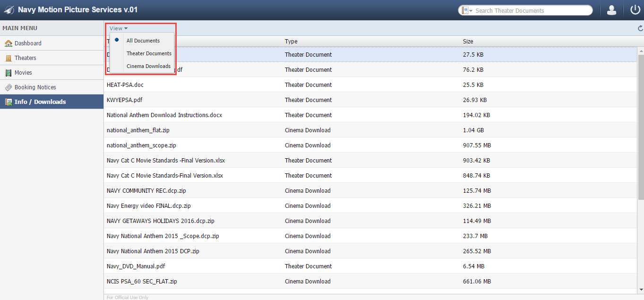Click in the Search Theater Documents field

point(529,10)
